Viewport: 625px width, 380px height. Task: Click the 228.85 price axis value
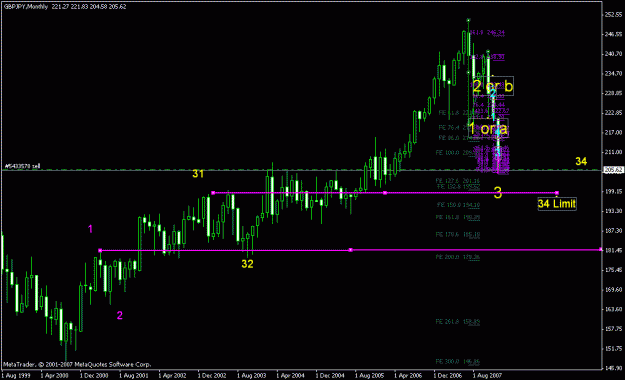click(614, 93)
